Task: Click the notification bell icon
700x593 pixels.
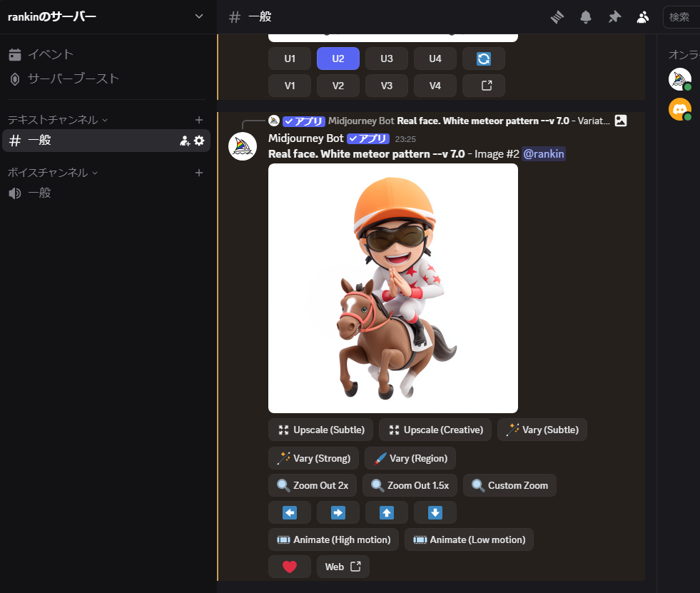Action: point(586,17)
